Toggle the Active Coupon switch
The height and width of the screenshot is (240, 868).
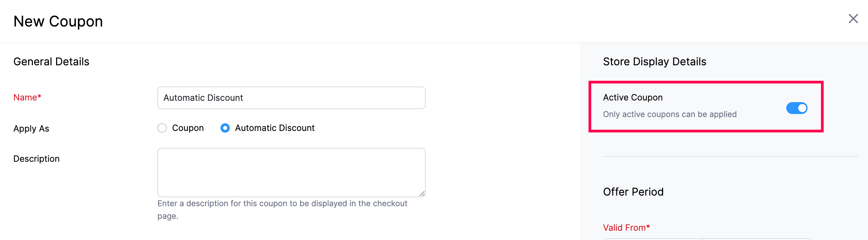tap(797, 108)
